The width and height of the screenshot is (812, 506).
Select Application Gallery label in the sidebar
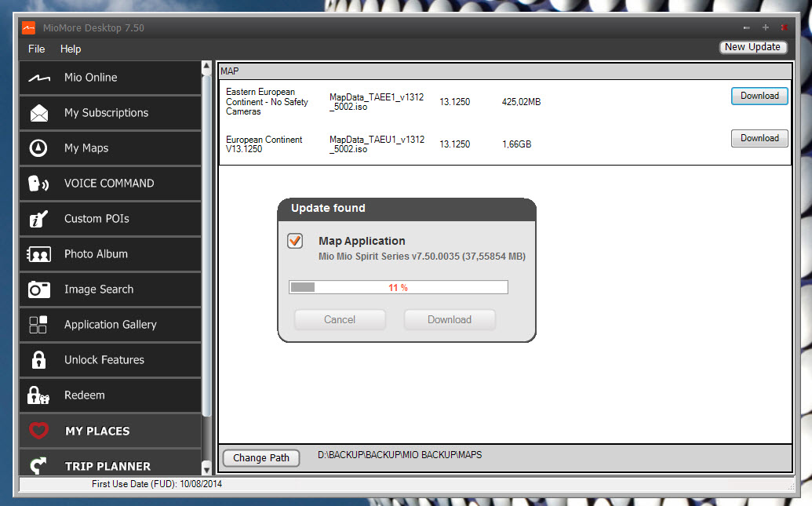111,325
